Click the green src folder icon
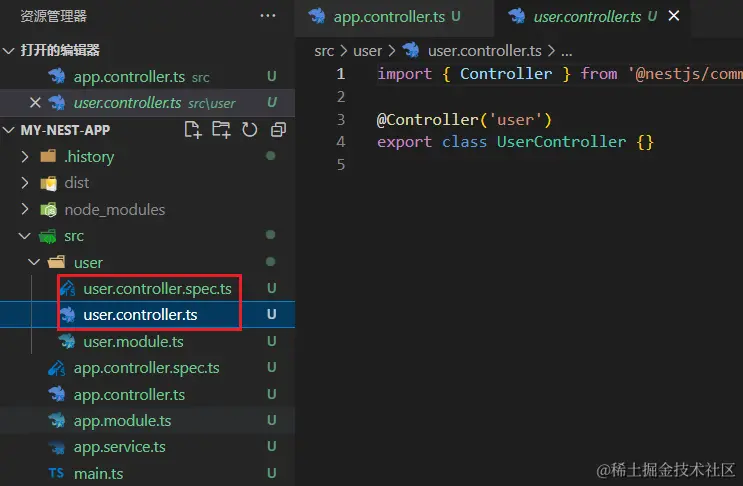The width and height of the screenshot is (743, 486). [47, 236]
